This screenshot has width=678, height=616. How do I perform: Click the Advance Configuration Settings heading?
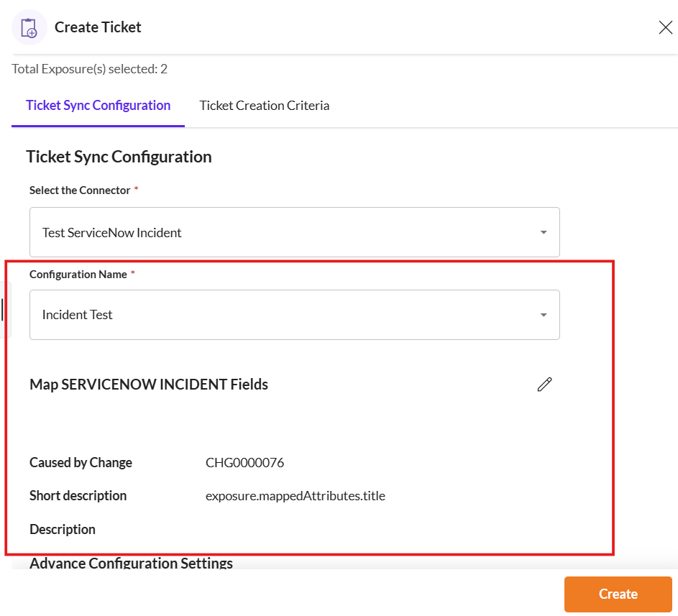tap(131, 563)
